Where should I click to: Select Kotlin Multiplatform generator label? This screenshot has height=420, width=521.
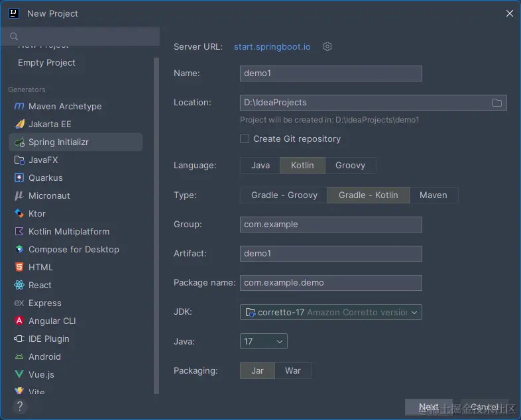tap(69, 231)
